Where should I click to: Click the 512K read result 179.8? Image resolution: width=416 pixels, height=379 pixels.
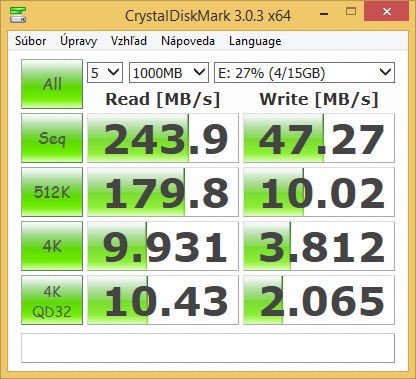(163, 192)
